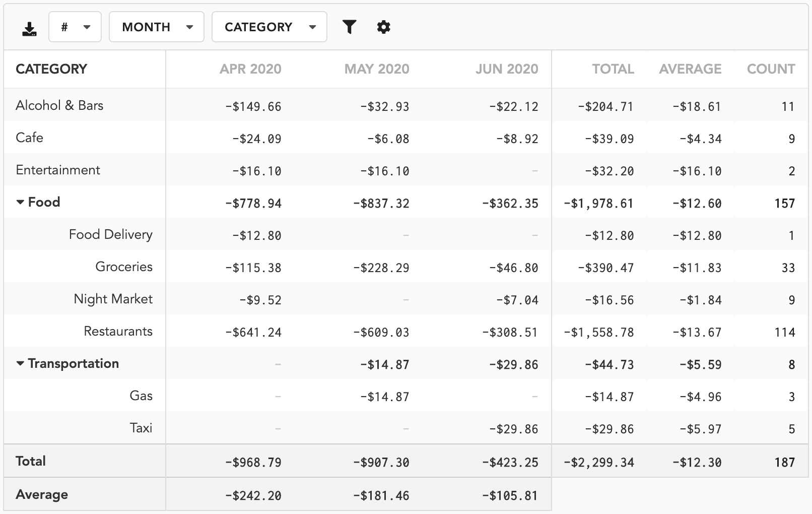
Task: Open the settings gear icon
Action: pyautogui.click(x=383, y=27)
